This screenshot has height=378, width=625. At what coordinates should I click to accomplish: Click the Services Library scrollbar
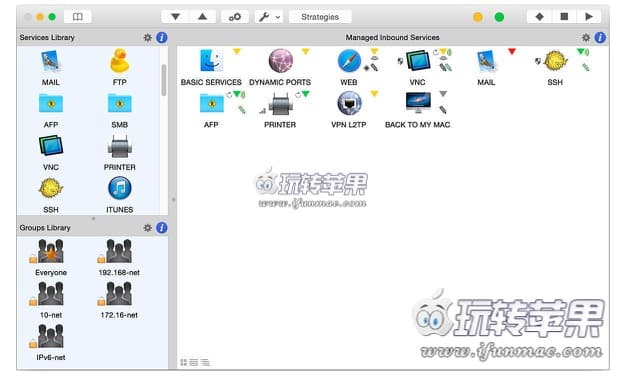click(x=163, y=80)
